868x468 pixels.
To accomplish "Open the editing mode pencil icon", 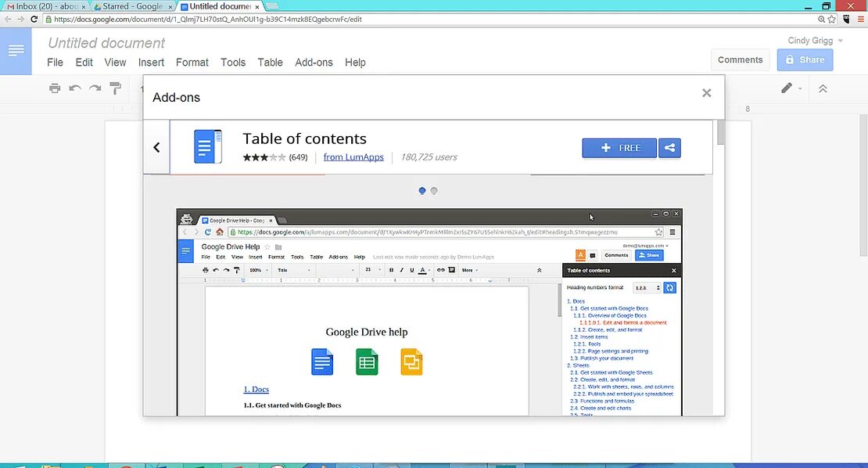I will click(787, 88).
